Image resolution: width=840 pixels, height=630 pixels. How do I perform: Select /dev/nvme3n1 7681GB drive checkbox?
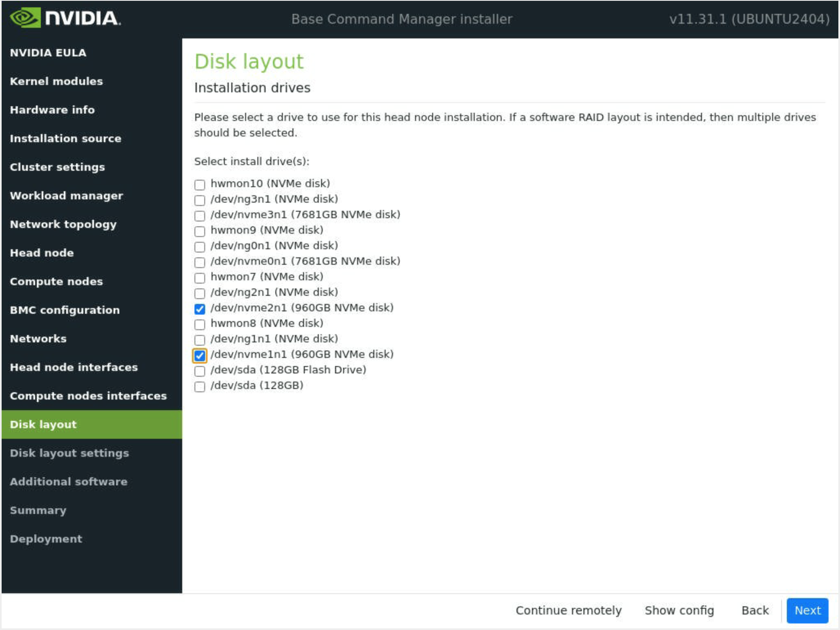(x=199, y=216)
